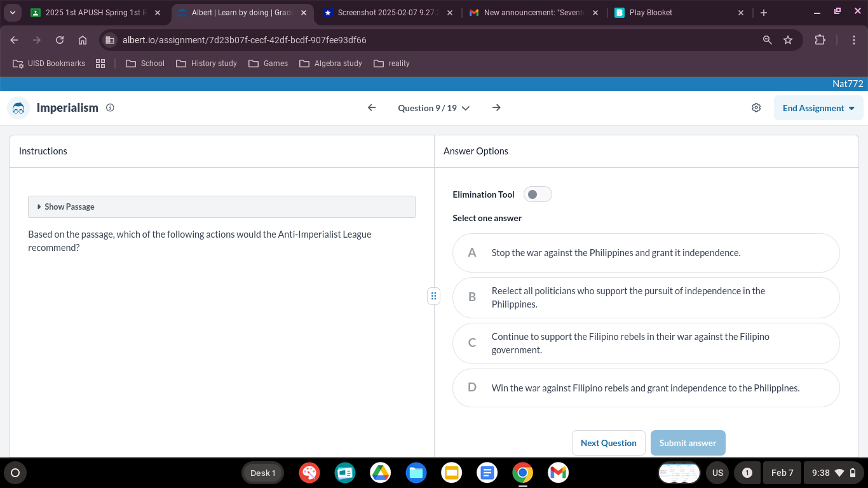Switch to the Screenshot 2025-02-07 tab
The image size is (868, 488).
coord(388,13)
